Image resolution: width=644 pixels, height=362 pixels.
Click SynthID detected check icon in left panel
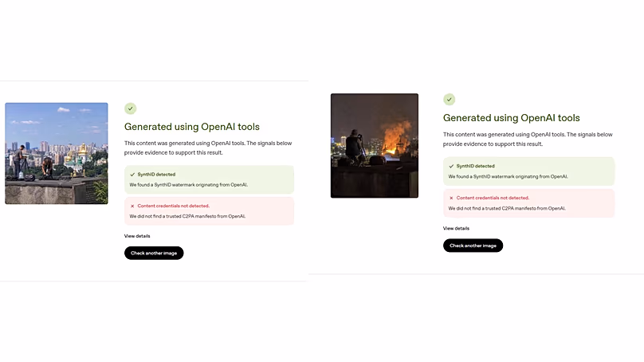132,175
